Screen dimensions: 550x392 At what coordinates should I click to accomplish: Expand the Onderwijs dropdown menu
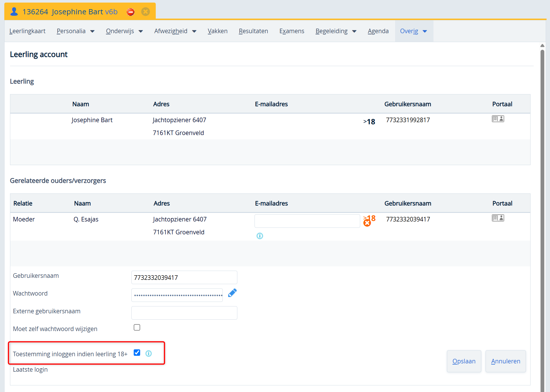click(x=124, y=31)
